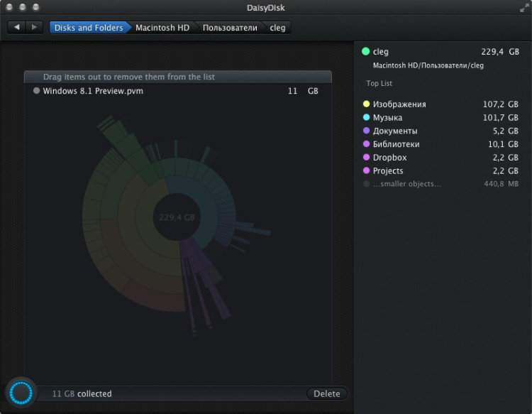Click the magenta Dropbox color dot
Viewport: 532px width, 414px height.
tap(366, 157)
